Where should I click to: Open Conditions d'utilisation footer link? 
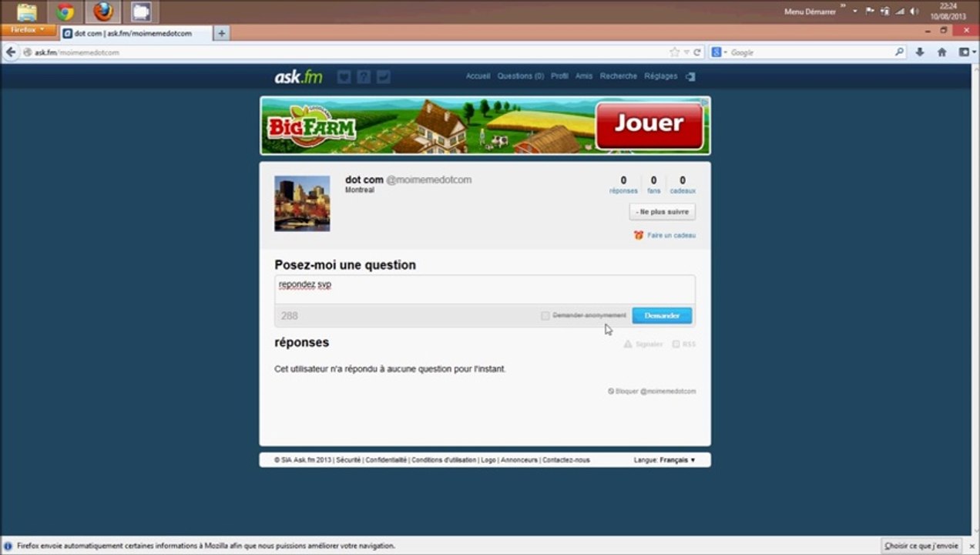point(444,459)
